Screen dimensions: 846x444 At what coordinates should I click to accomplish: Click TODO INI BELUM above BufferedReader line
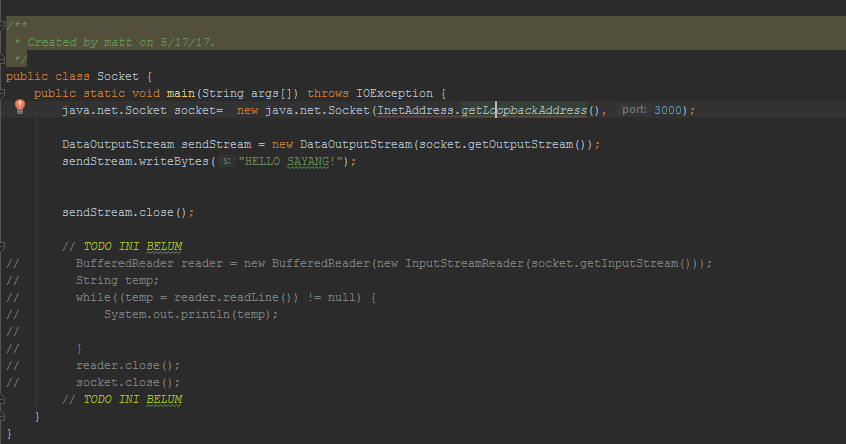(133, 247)
